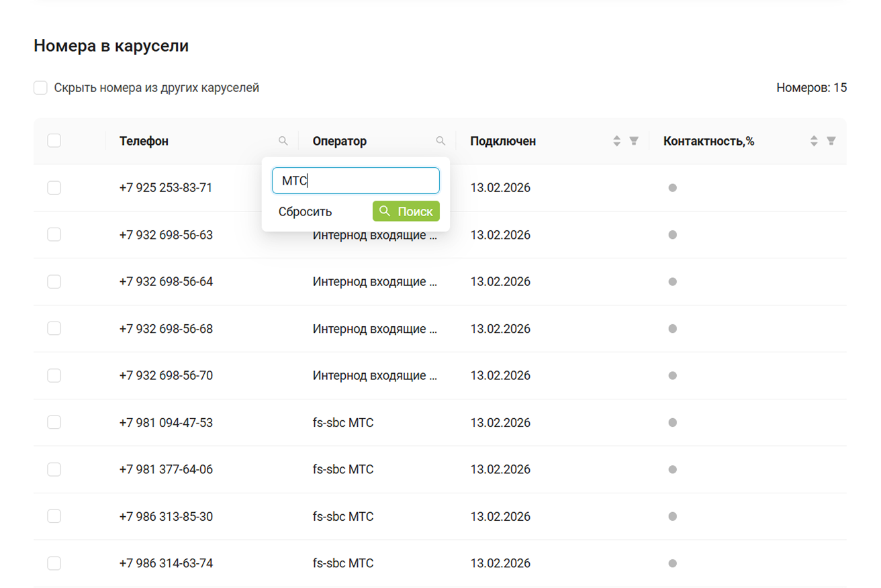Click date 13.02.2026 in +7 986 314-63-74 row

[x=500, y=563]
